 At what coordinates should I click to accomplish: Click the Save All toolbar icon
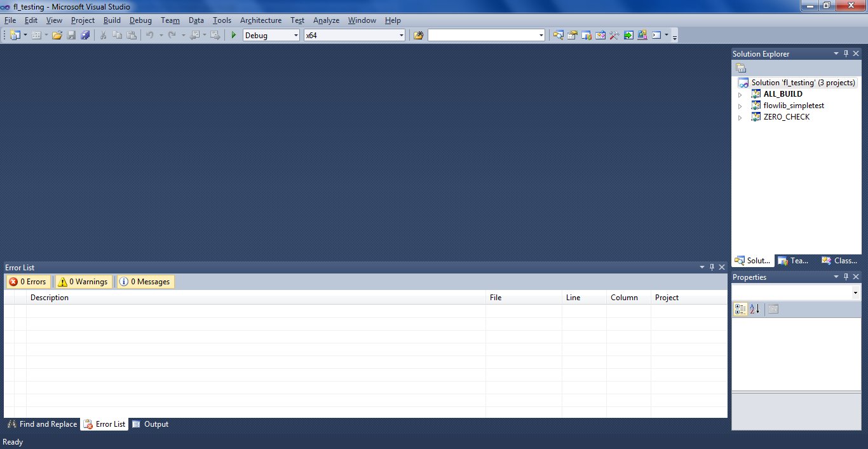pyautogui.click(x=85, y=35)
